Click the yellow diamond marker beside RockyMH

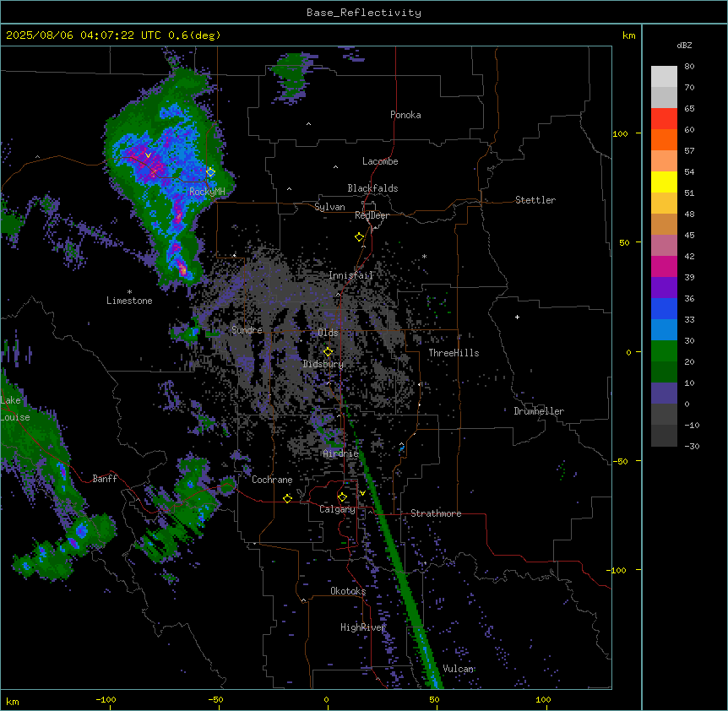point(211,172)
